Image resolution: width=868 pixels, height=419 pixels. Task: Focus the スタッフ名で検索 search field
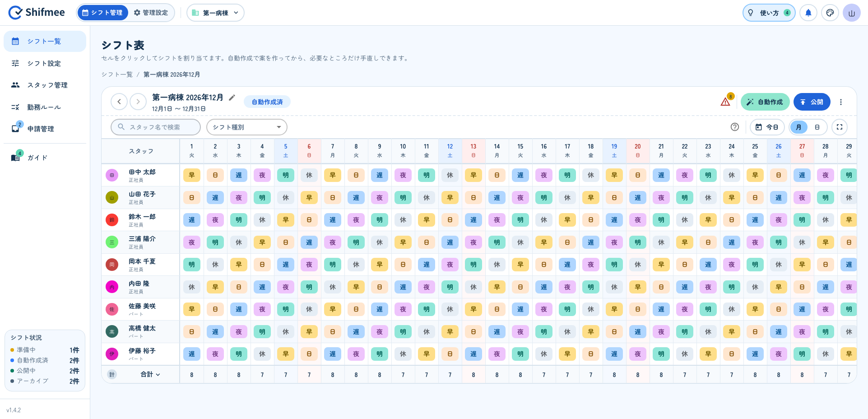156,127
